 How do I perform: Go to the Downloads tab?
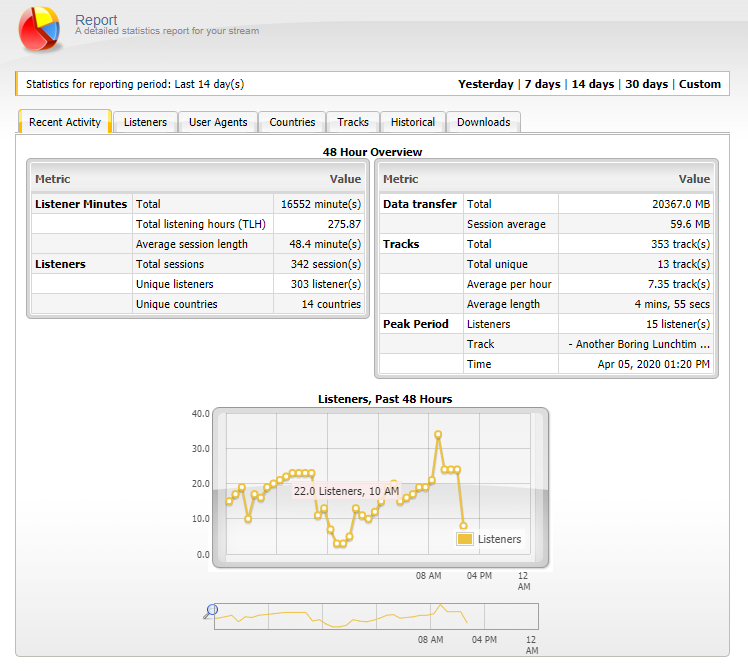pos(483,122)
